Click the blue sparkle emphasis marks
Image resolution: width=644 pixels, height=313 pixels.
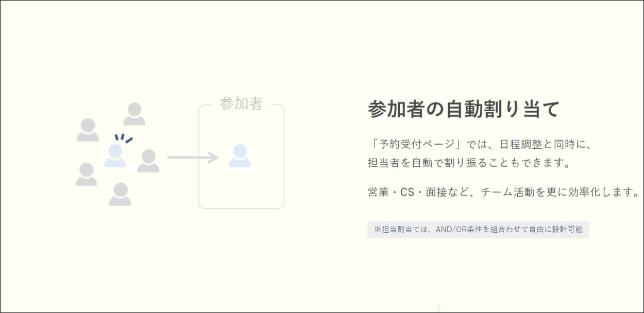click(x=122, y=138)
